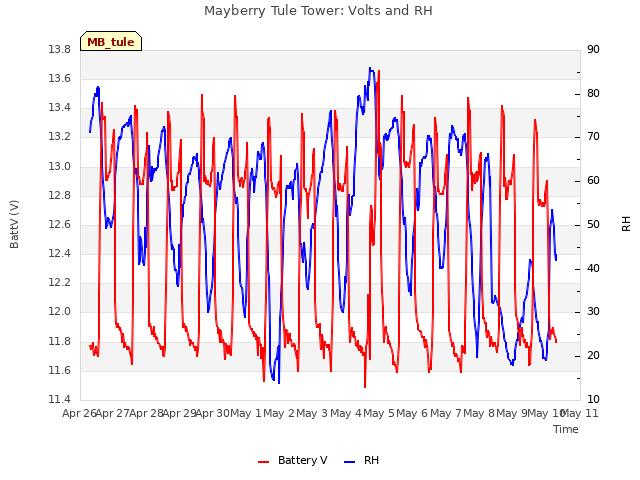Click the Apr 28 date label
The width and height of the screenshot is (640, 480).
click(x=146, y=413)
